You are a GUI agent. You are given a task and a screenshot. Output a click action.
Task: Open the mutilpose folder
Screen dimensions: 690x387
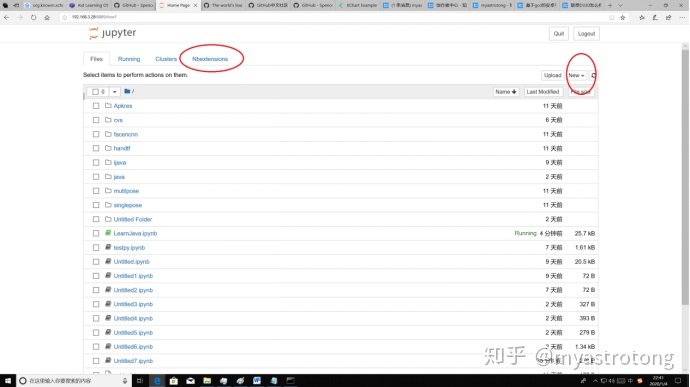pos(126,191)
